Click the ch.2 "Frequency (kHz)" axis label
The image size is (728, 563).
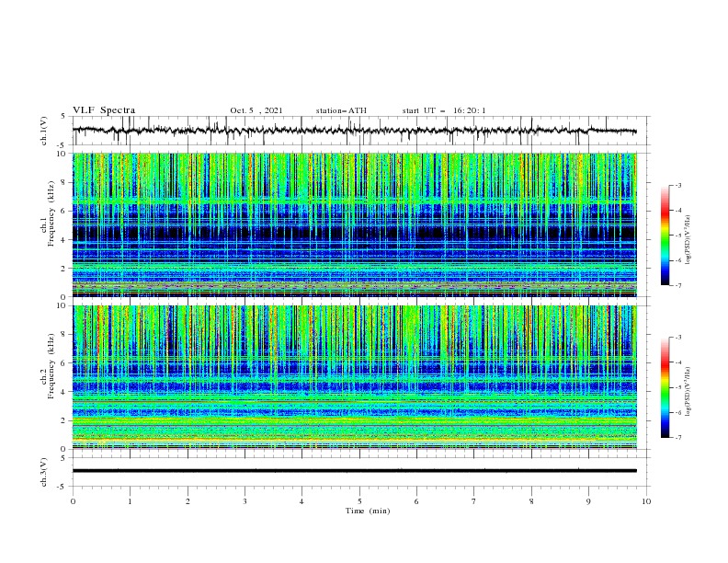point(51,366)
